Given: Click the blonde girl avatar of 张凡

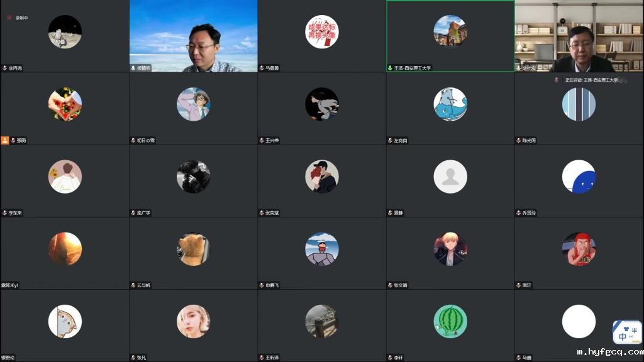Looking at the screenshot, I should [x=193, y=321].
